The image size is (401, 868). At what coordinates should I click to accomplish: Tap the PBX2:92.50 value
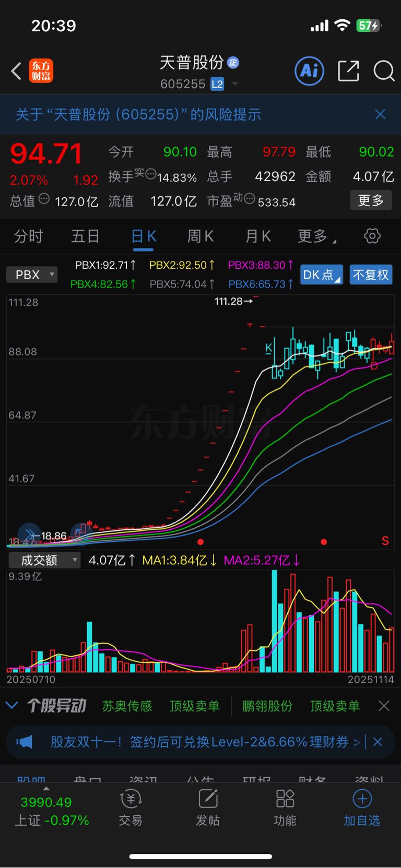pyautogui.click(x=182, y=265)
